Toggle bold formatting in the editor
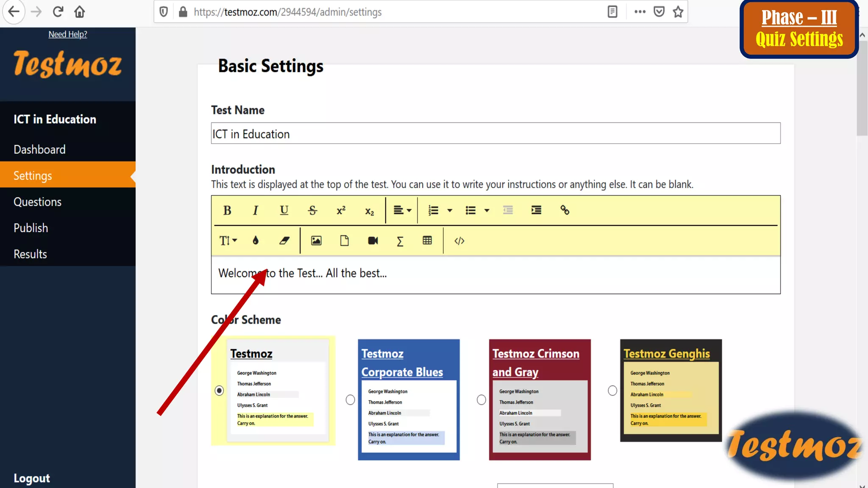This screenshot has height=488, width=868. pyautogui.click(x=227, y=211)
